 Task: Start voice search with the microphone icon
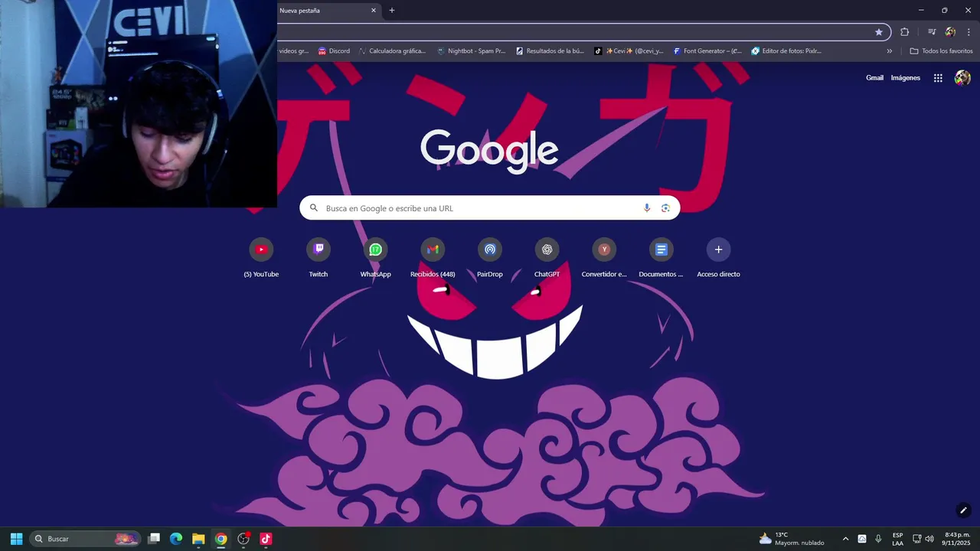point(647,208)
